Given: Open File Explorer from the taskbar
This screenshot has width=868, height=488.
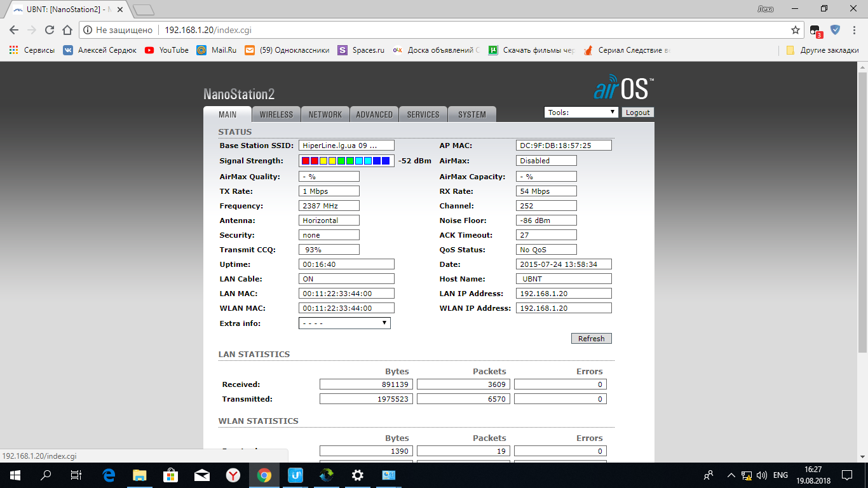Looking at the screenshot, I should pyautogui.click(x=139, y=475).
